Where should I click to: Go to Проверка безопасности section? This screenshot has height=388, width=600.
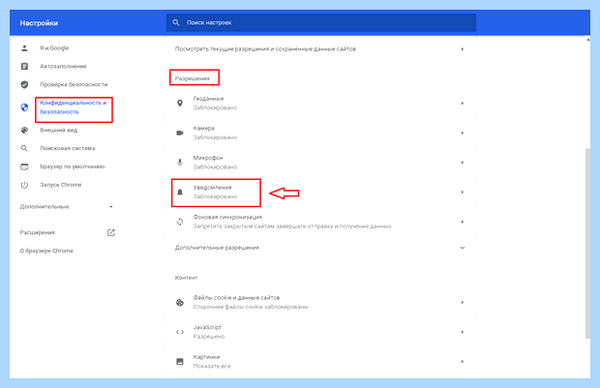(74, 85)
